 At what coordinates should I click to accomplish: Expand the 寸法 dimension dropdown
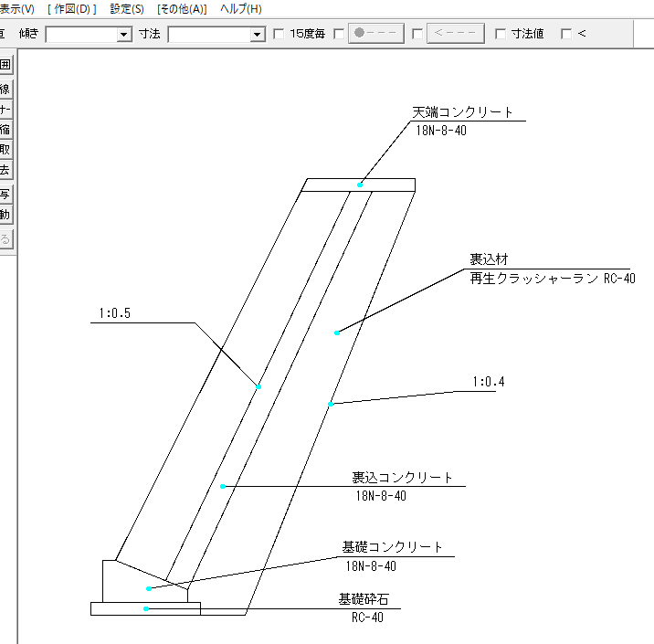[257, 34]
